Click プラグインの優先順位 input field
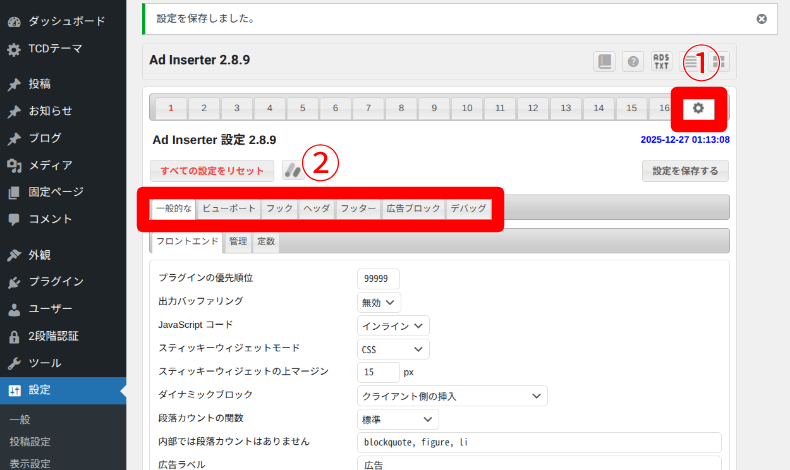 (x=378, y=279)
